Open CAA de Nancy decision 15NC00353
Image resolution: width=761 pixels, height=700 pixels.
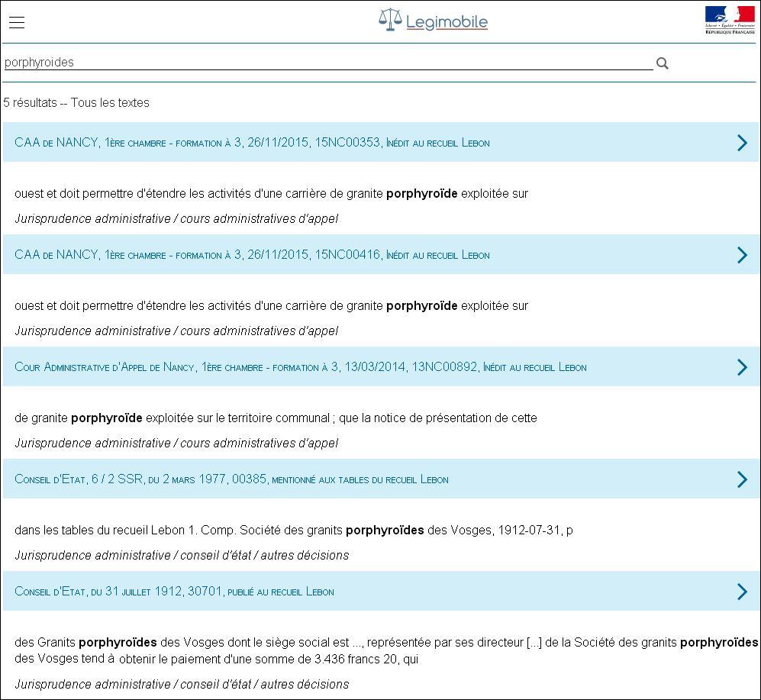252,143
